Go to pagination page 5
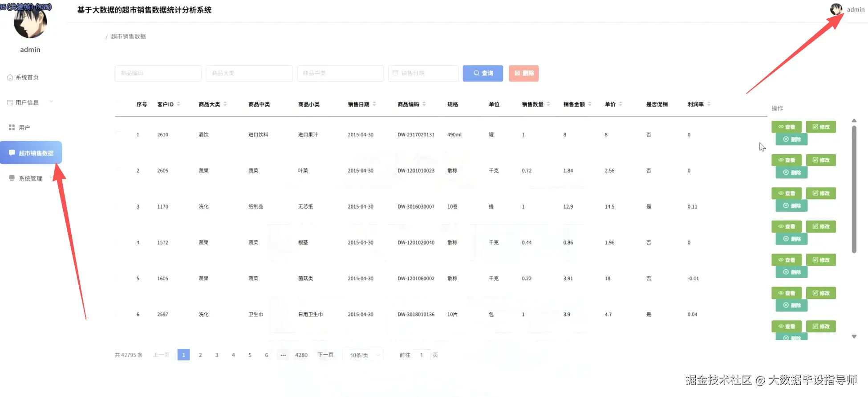The image size is (868, 397). pyautogui.click(x=250, y=355)
